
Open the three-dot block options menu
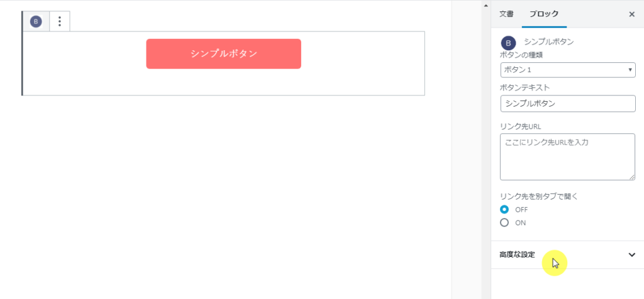60,21
